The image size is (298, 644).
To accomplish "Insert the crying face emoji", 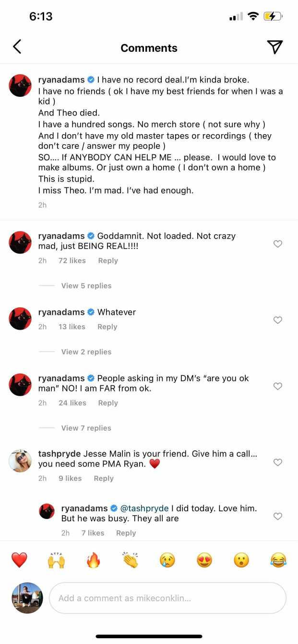I will [167, 560].
